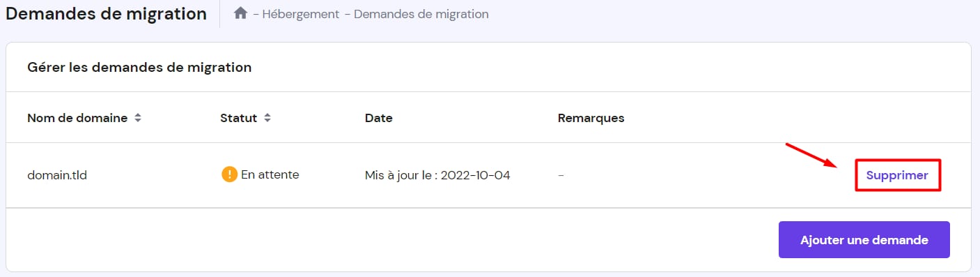Sort by Nom de domaine arrows
980x277 pixels.
pyautogui.click(x=138, y=118)
